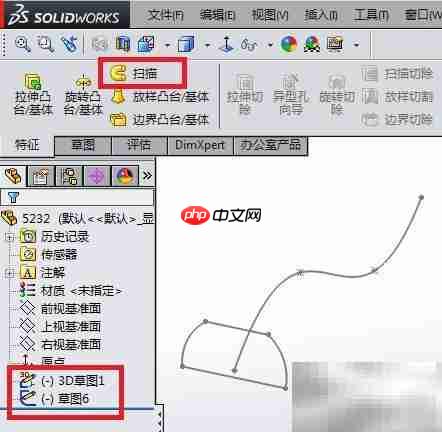Click 旋转凸台/基体 revolve boss tool
Viewport: 442px width, 432px height.
click(x=83, y=94)
